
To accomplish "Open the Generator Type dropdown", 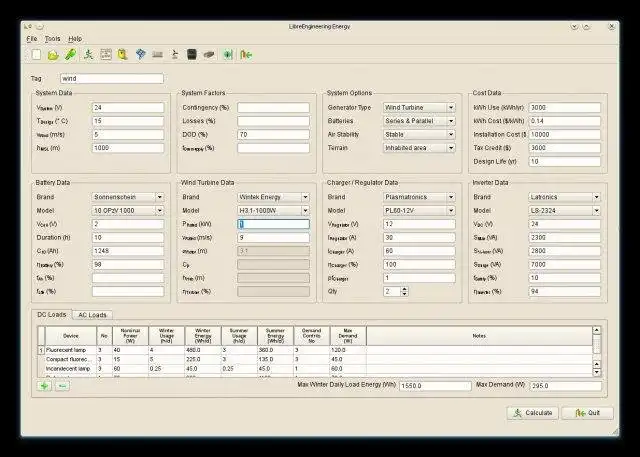I will (419, 108).
